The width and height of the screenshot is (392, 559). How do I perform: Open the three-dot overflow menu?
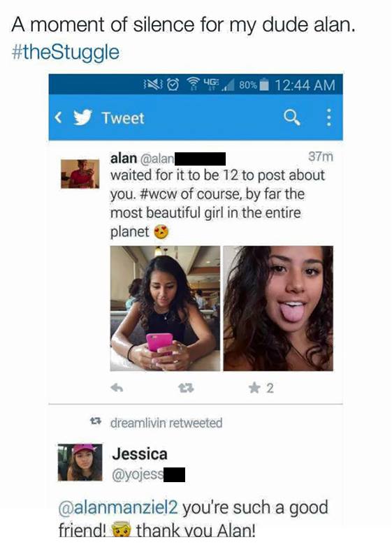click(329, 117)
